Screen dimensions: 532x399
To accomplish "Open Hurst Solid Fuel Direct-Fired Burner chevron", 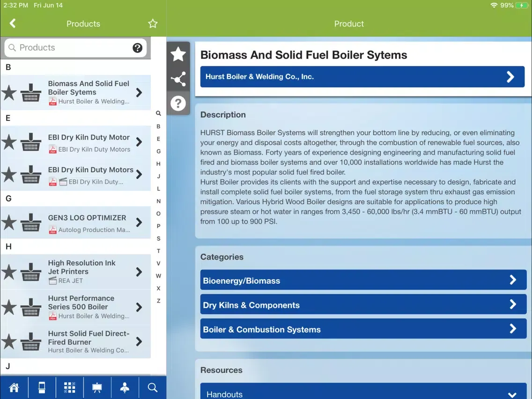I will pyautogui.click(x=139, y=342).
